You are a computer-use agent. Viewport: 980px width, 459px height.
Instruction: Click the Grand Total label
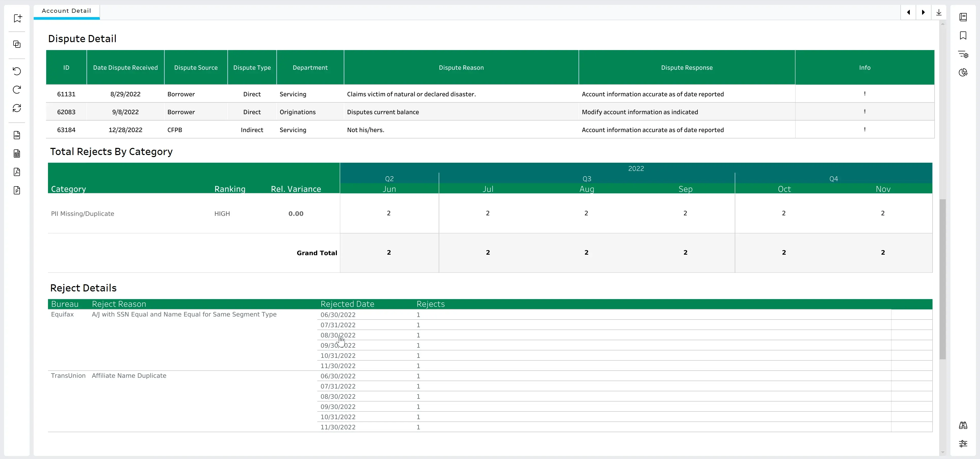[x=317, y=253]
